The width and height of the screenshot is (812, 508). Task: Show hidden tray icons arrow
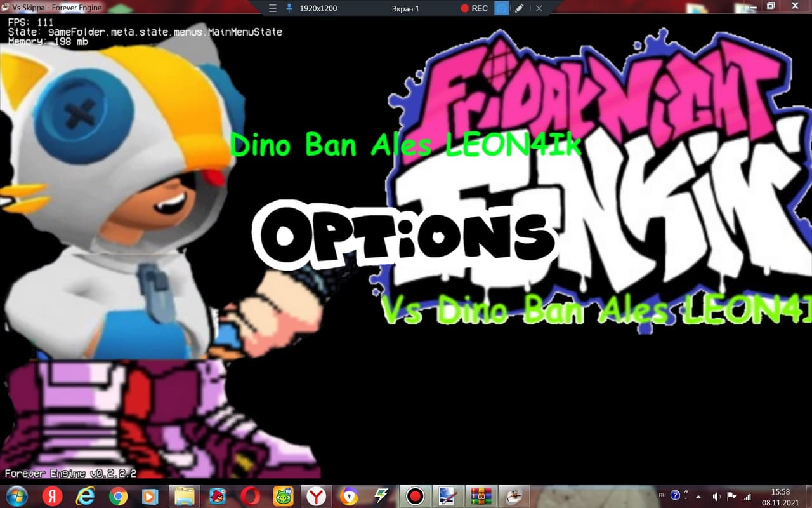pos(698,496)
